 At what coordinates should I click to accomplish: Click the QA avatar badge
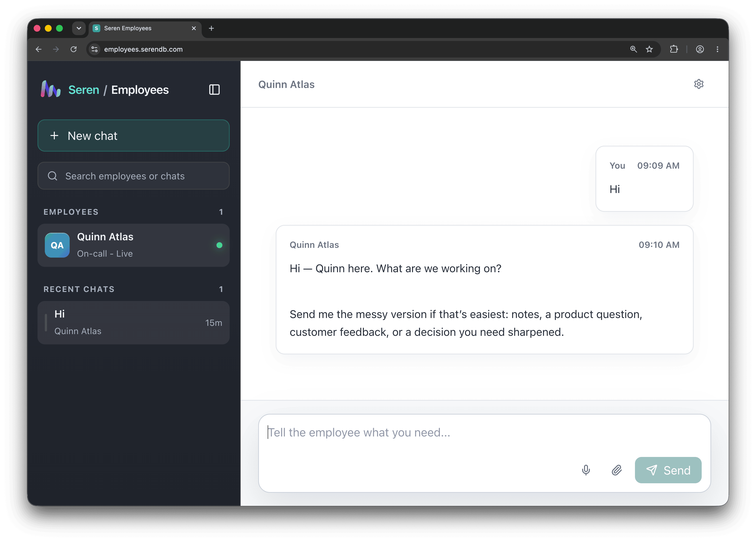[x=57, y=245]
